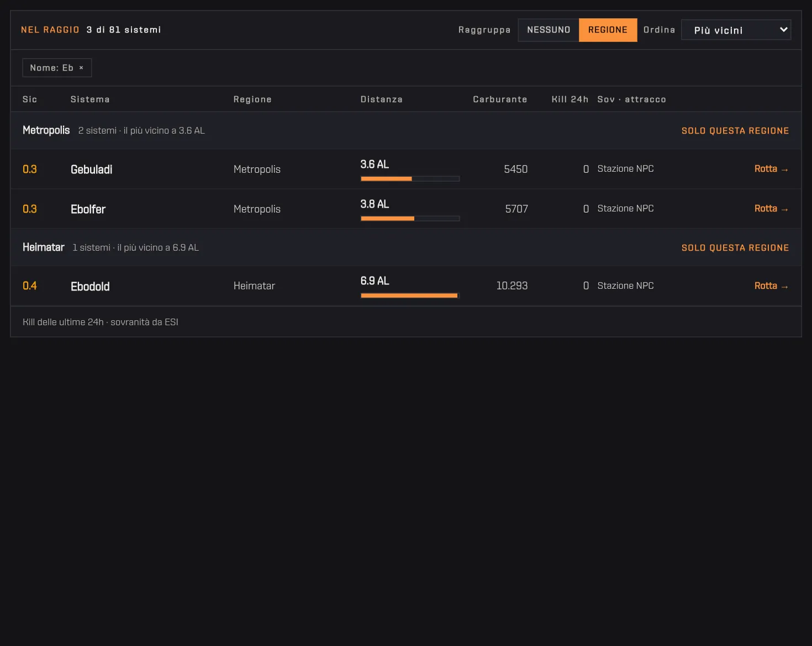Click the Ebodold system name
812x646 pixels.
tap(90, 287)
